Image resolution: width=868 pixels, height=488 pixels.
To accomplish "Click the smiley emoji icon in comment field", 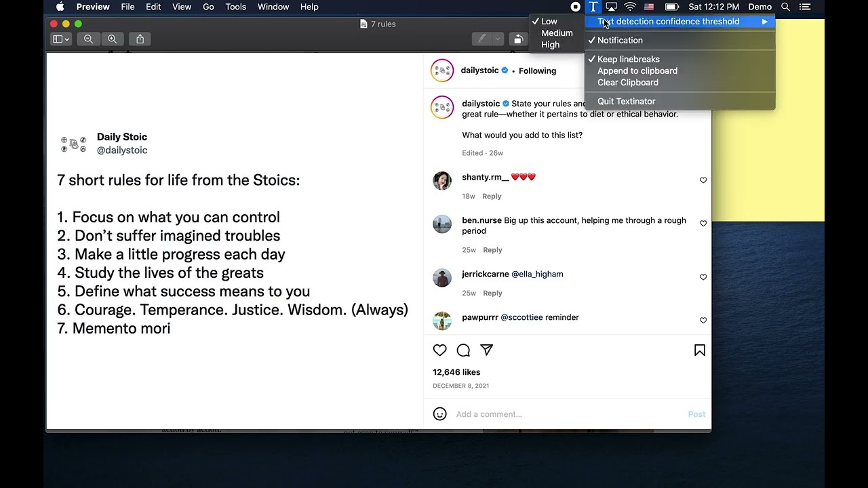I will point(439,413).
